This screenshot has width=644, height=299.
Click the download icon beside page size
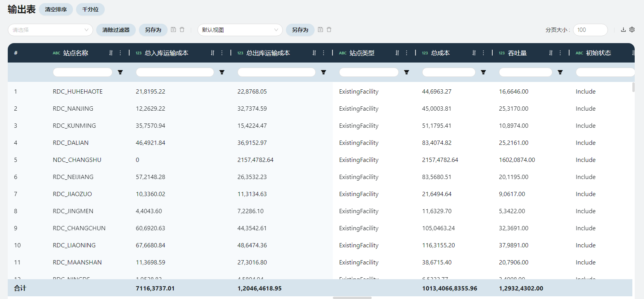click(x=623, y=30)
